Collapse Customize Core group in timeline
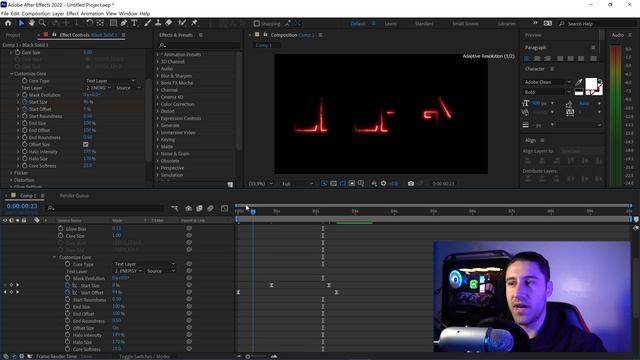Screen dimensions: 640x360 coord(54,257)
